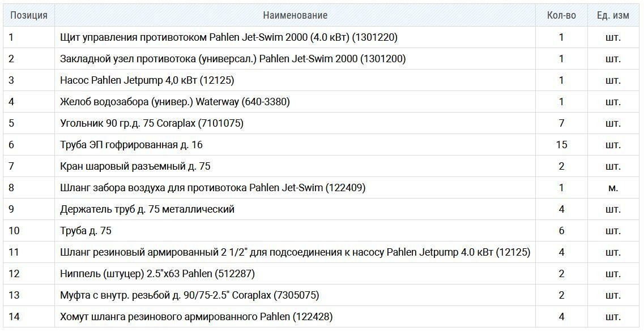Click Насос Pahlen Jetpump 4,0 кВт item
Image resolution: width=644 pixels, height=332 pixels.
(147, 80)
